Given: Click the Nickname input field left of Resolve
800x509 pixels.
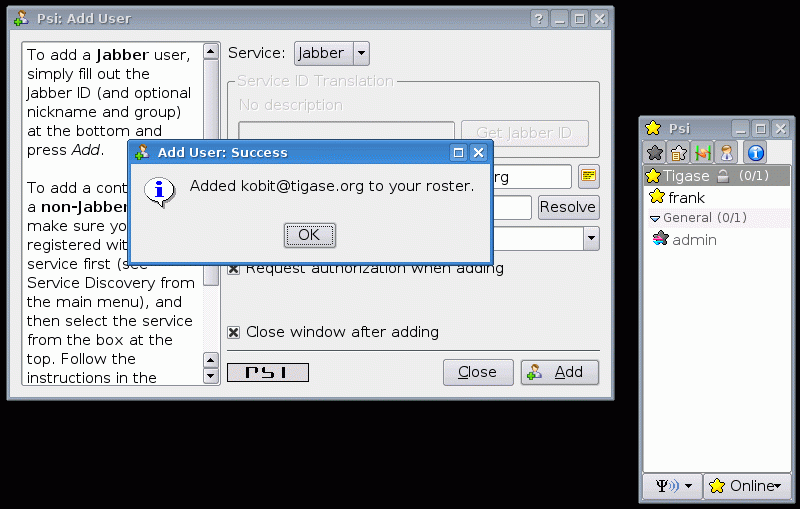Looking at the screenshot, I should pyautogui.click(x=512, y=208).
